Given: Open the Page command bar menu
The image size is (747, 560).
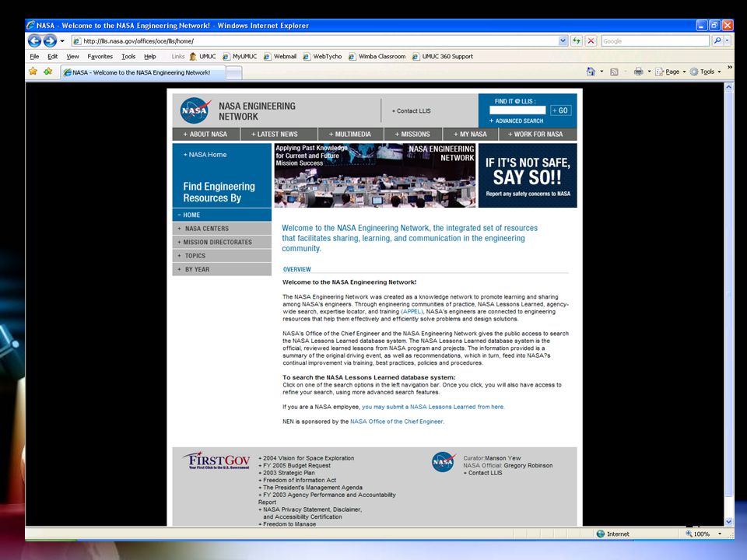Looking at the screenshot, I should tap(670, 72).
